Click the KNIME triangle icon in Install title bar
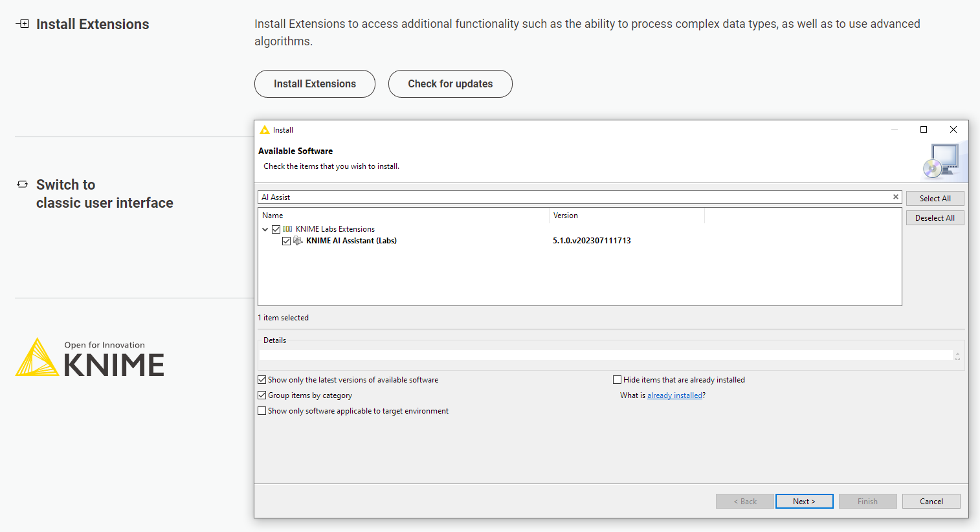 click(265, 130)
